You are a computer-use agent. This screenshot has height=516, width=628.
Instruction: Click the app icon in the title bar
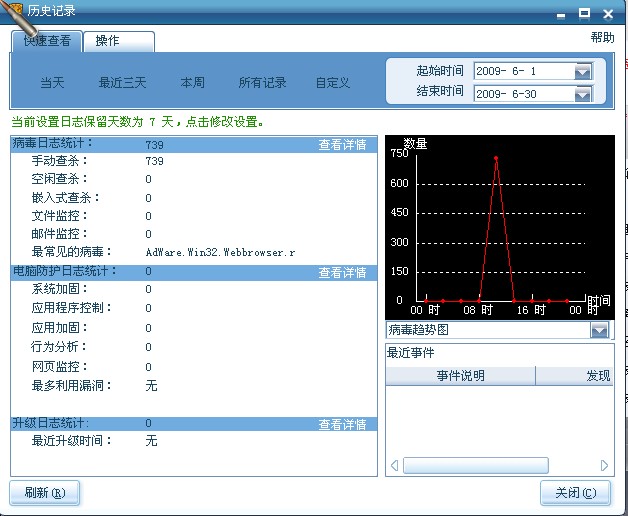pyautogui.click(x=15, y=11)
